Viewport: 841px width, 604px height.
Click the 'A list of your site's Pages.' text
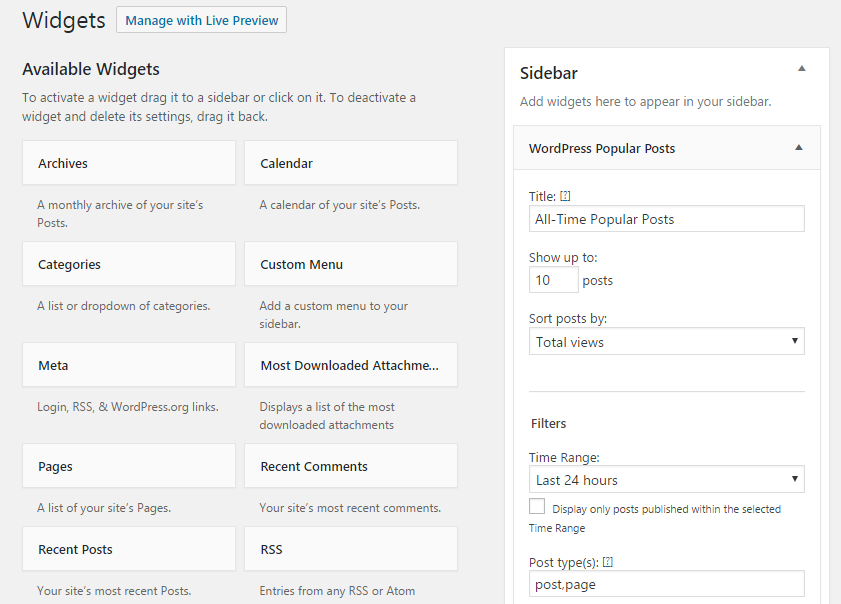point(104,507)
